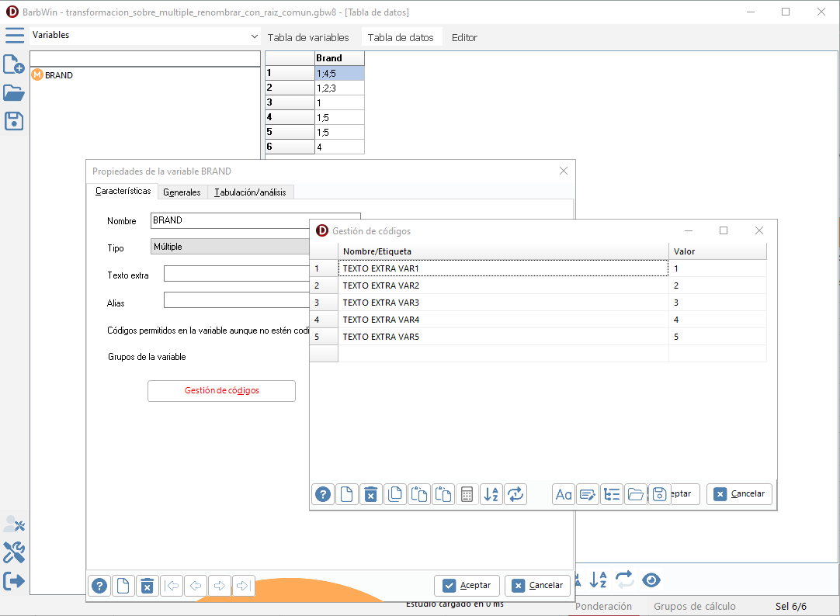The image size is (840, 616).
Task: Click the Nombre input field containing BRAND
Action: click(x=230, y=220)
